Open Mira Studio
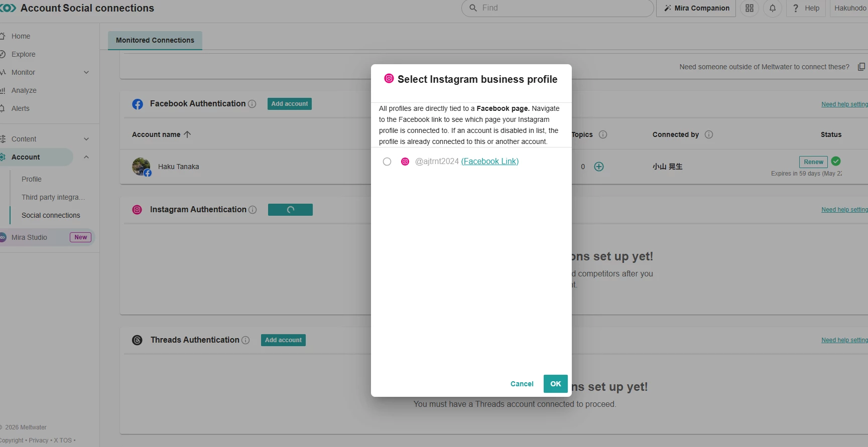Screen dimensions: 868x447 (x=29, y=237)
